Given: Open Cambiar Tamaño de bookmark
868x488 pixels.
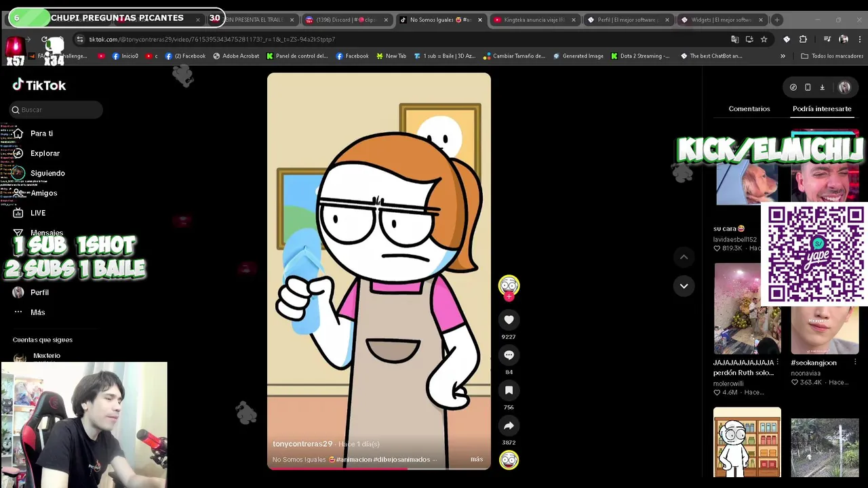Looking at the screenshot, I should tap(514, 56).
